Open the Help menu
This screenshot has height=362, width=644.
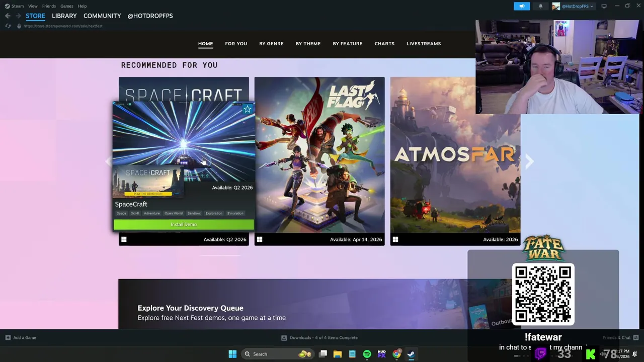(82, 6)
